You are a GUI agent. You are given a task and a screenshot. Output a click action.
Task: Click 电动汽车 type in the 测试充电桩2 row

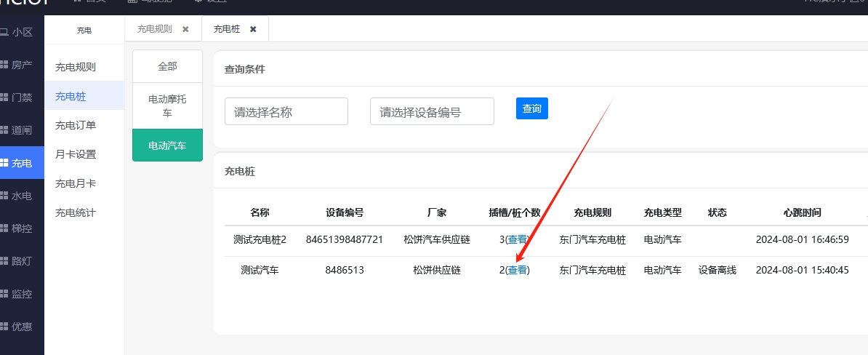click(x=662, y=240)
